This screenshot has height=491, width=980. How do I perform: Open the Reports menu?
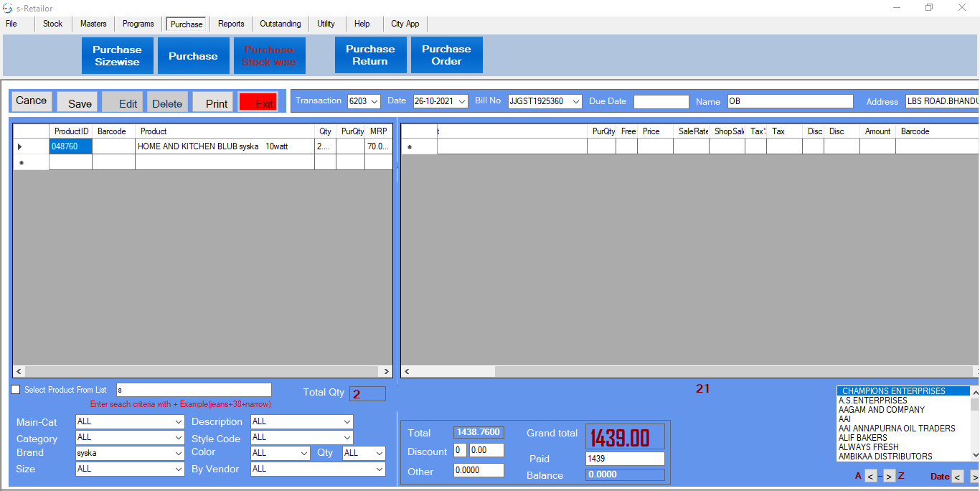click(231, 24)
